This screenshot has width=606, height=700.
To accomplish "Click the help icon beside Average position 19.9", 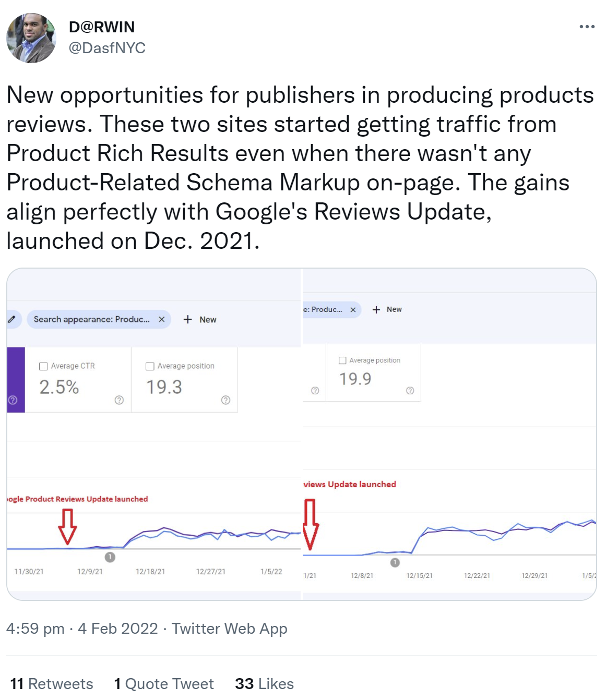I will (410, 390).
